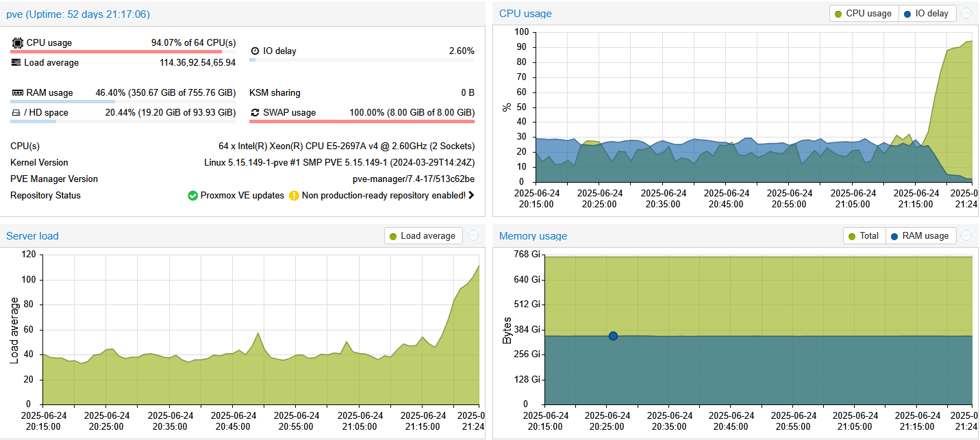
Task: Click the Load average server icon
Action: 16,63
